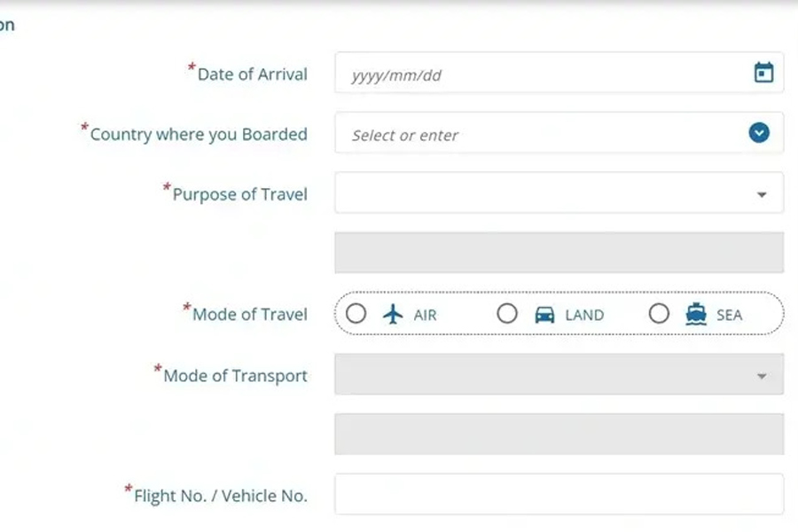The image size is (798, 532).
Task: Select the LAND radio button
Action: tap(507, 314)
